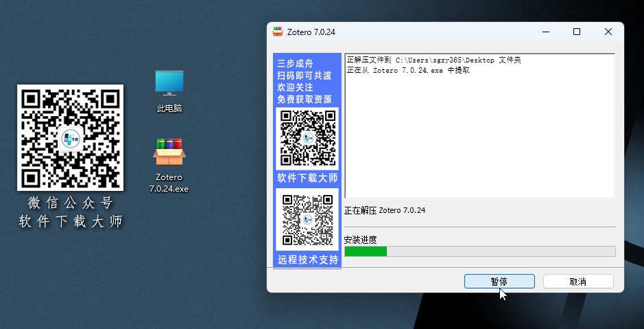Click the sidebar label 远程技术支持
The image size is (644, 329).
(x=308, y=260)
